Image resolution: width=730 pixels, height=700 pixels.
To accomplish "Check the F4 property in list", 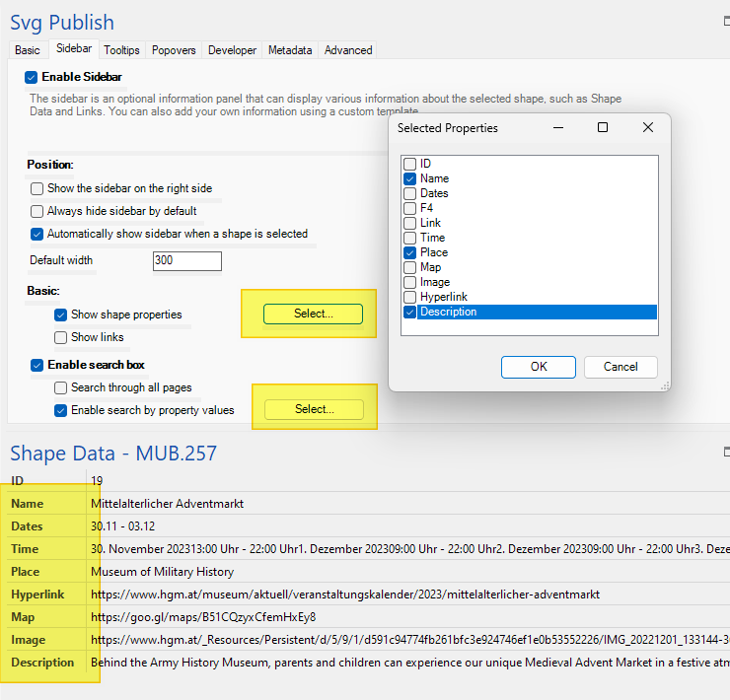I will click(x=409, y=208).
